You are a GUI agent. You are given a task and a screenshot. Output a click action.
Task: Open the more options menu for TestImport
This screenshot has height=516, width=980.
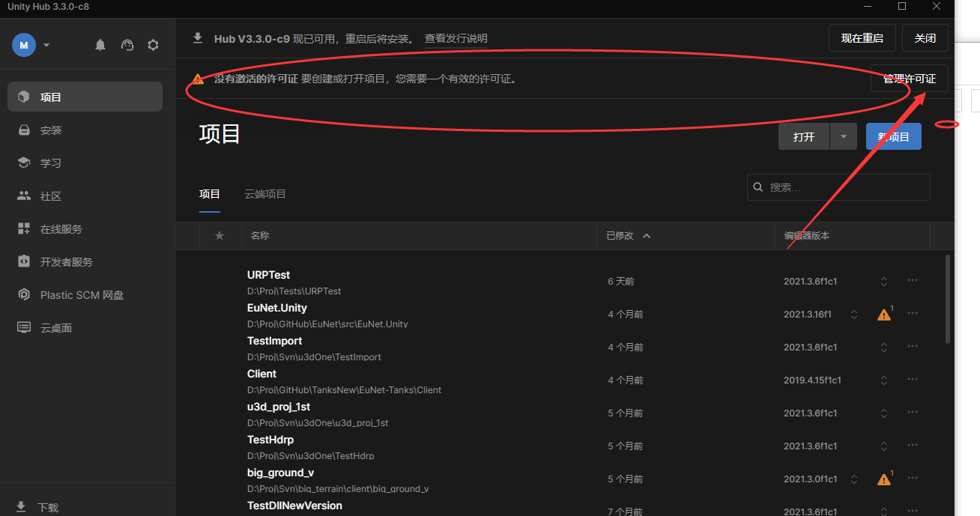913,347
